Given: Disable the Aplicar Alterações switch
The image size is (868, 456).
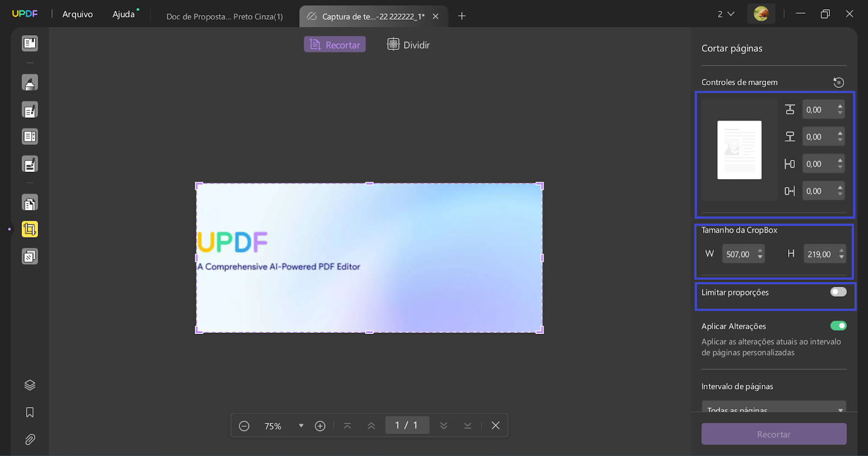Looking at the screenshot, I should tap(838, 326).
